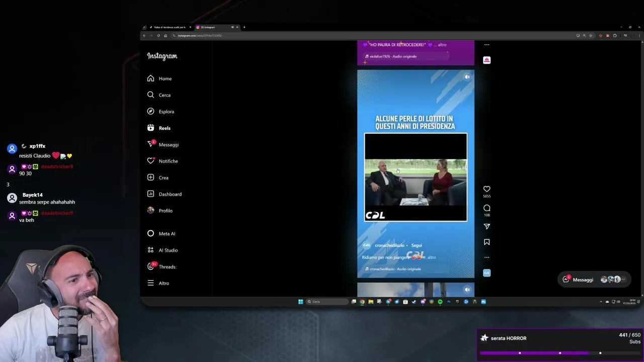644x362 pixels.
Task: Go back in the browser
Action: [x=144, y=36]
